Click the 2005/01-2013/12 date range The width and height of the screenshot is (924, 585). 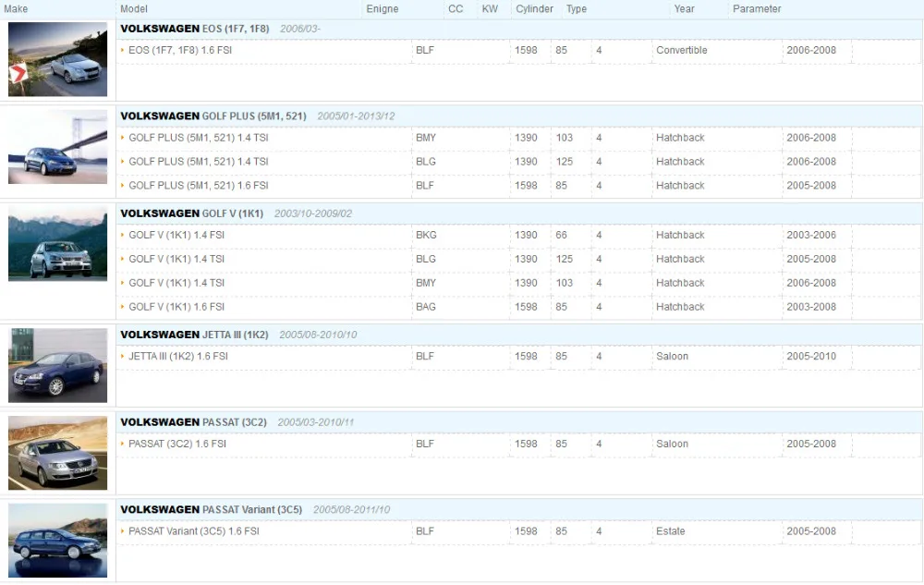[x=356, y=116]
